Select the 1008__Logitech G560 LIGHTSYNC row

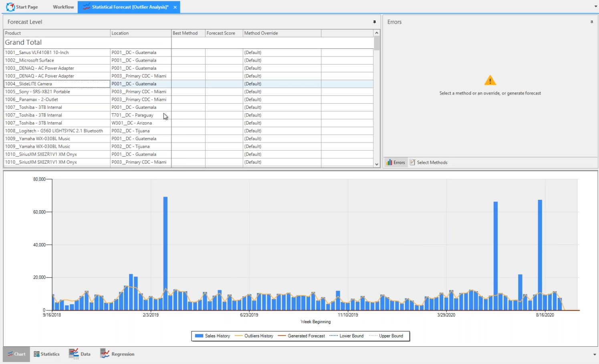188,131
